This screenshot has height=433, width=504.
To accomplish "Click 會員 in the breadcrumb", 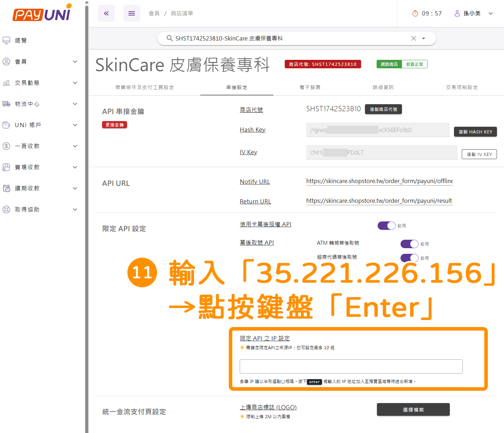I will [154, 13].
